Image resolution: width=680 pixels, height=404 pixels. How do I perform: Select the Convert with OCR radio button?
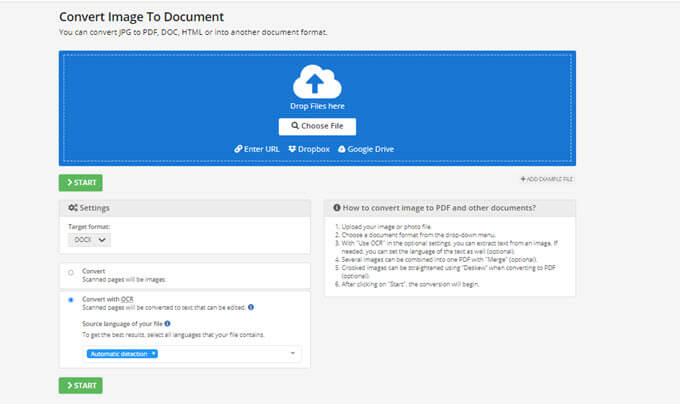pos(71,300)
